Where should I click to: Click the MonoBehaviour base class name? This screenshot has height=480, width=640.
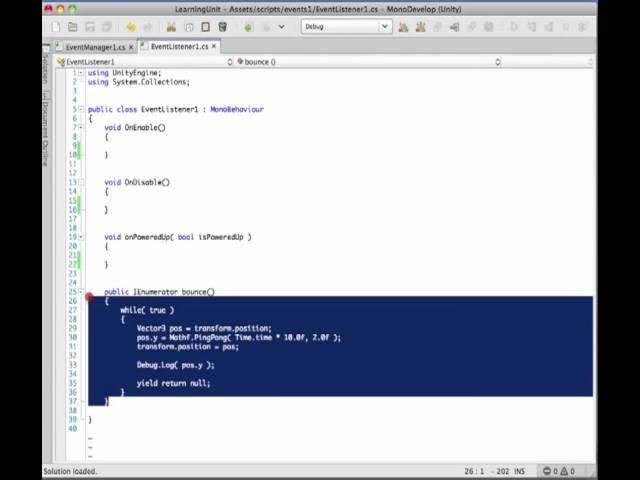click(x=237, y=109)
